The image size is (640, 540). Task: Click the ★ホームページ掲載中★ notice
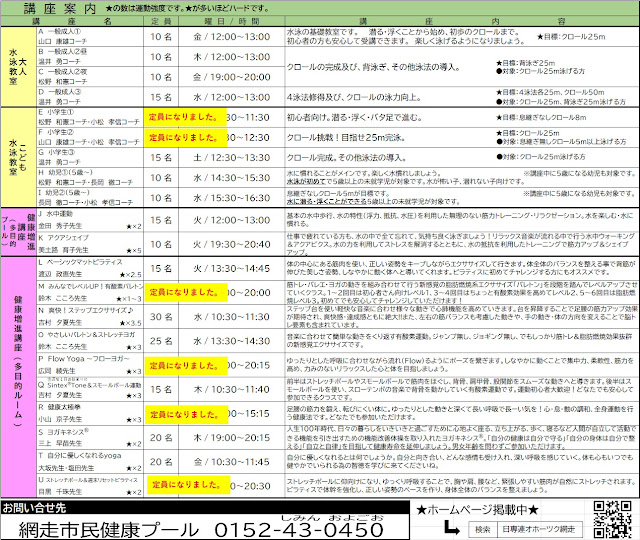(477, 509)
